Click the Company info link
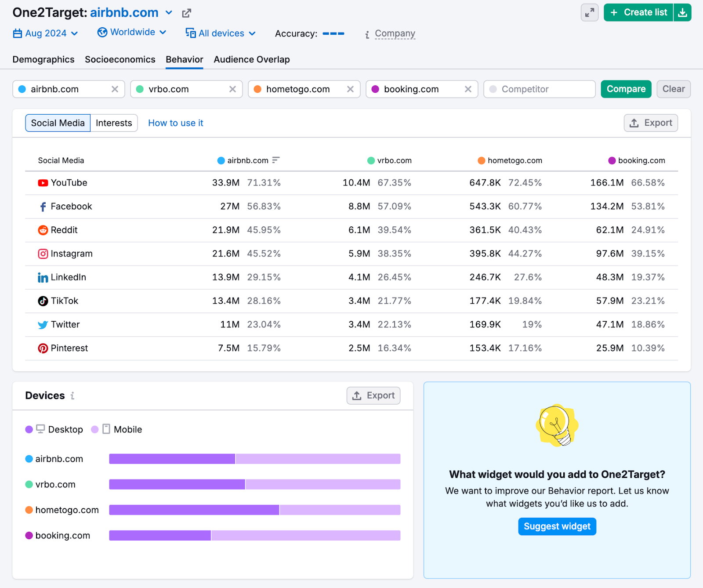This screenshot has width=703, height=588. click(x=395, y=33)
